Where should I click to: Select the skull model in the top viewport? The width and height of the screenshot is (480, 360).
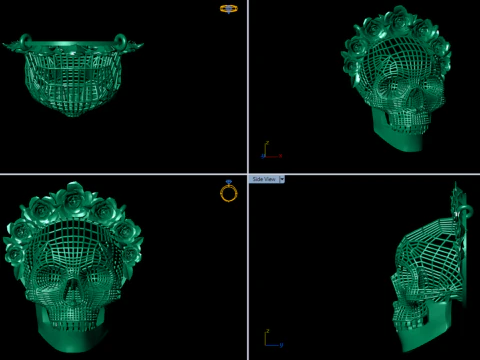(x=73, y=75)
